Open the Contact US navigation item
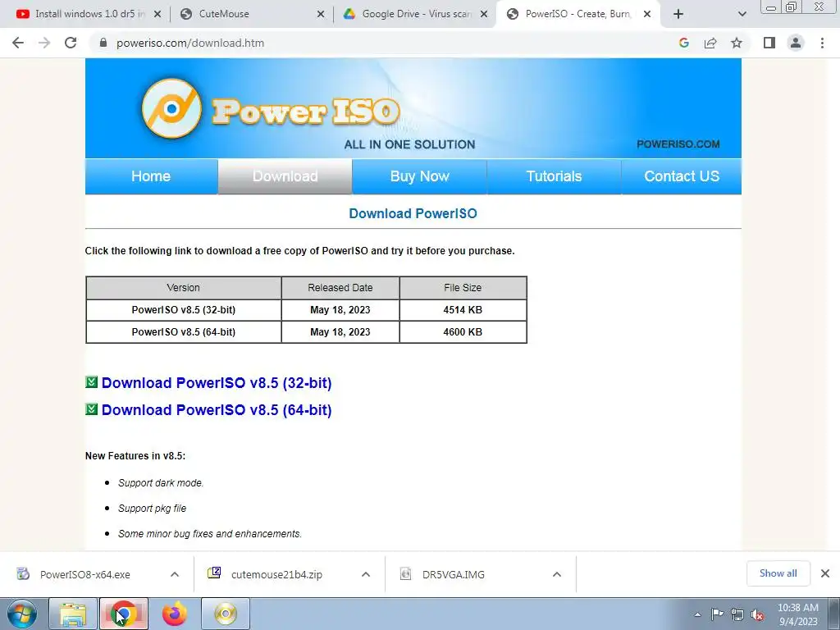 coord(682,176)
